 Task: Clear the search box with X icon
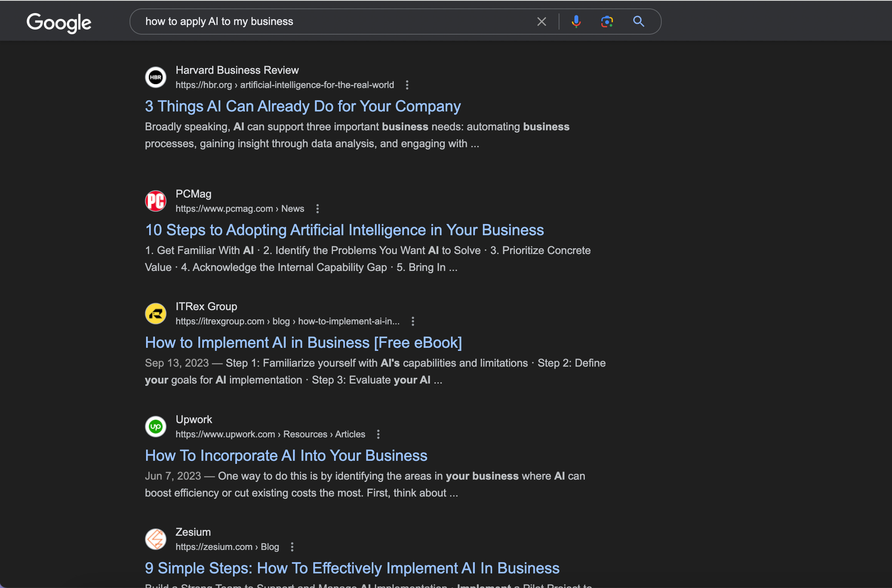tap(541, 22)
